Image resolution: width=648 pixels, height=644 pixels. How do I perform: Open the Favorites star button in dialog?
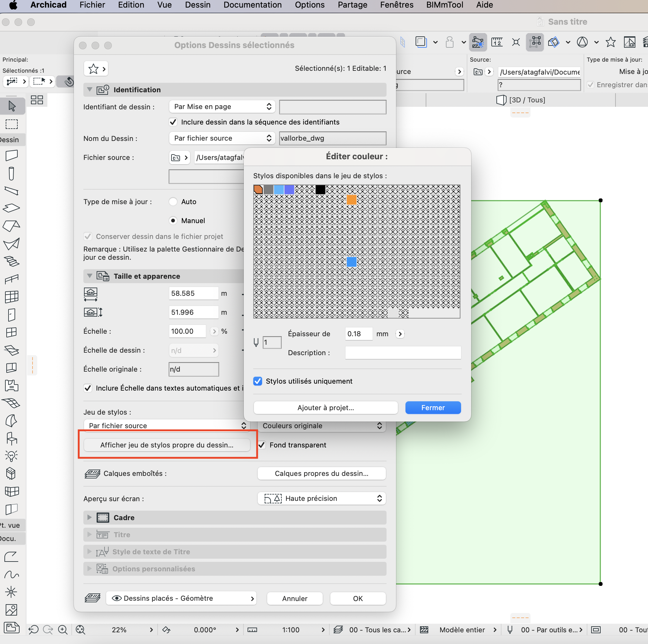pyautogui.click(x=96, y=69)
